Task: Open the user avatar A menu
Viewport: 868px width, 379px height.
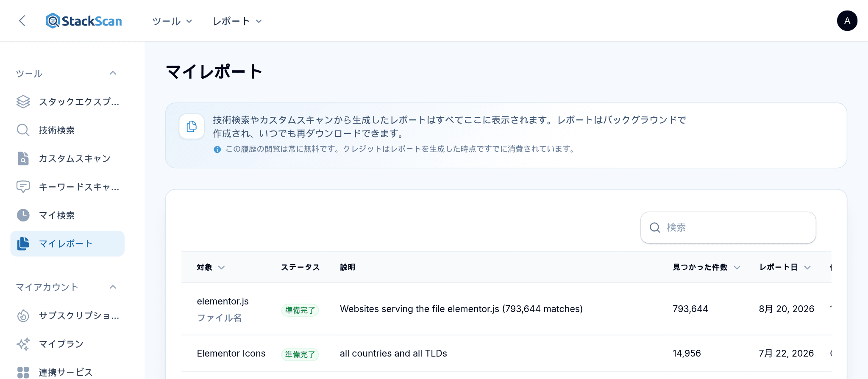Action: (847, 21)
